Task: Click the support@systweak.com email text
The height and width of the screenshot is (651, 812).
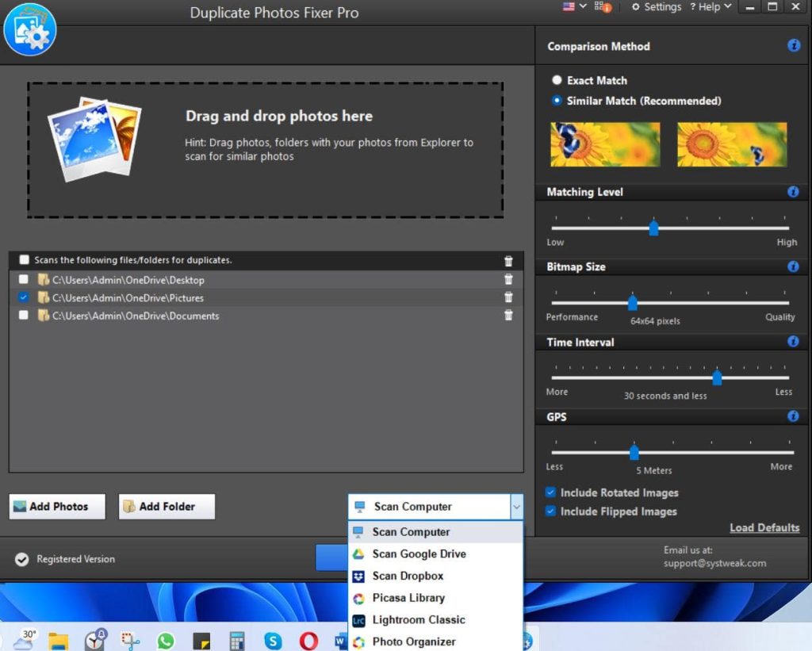Action: tap(714, 563)
